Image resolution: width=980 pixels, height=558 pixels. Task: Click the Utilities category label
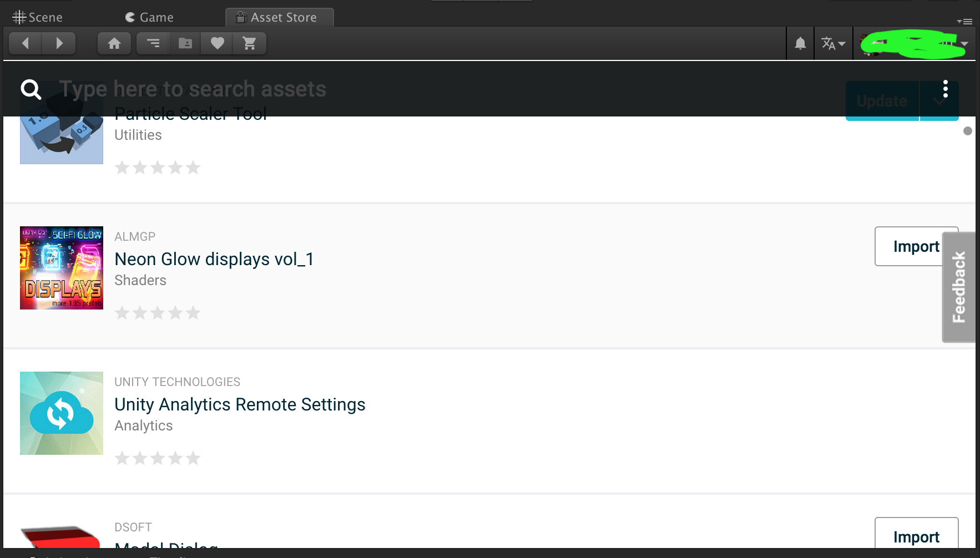(x=138, y=135)
